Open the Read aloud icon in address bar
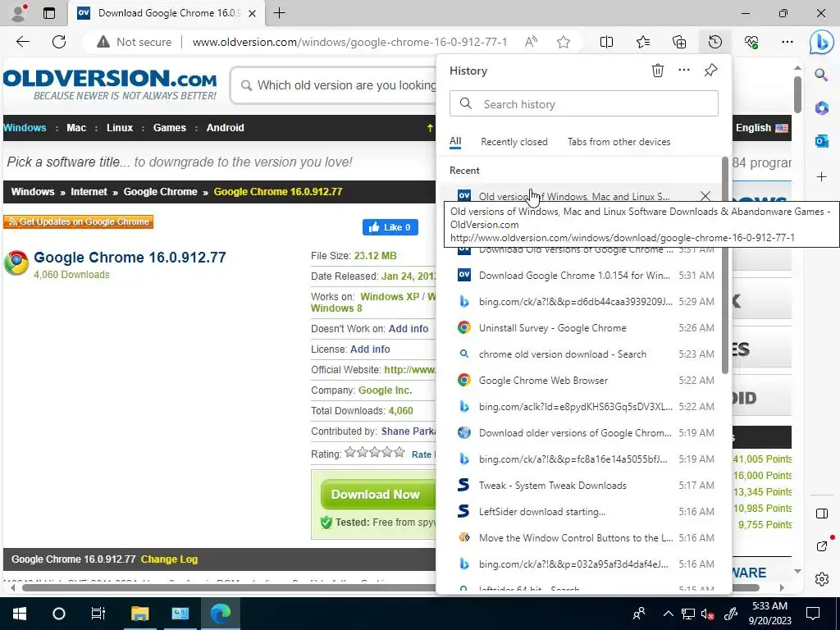 [531, 42]
